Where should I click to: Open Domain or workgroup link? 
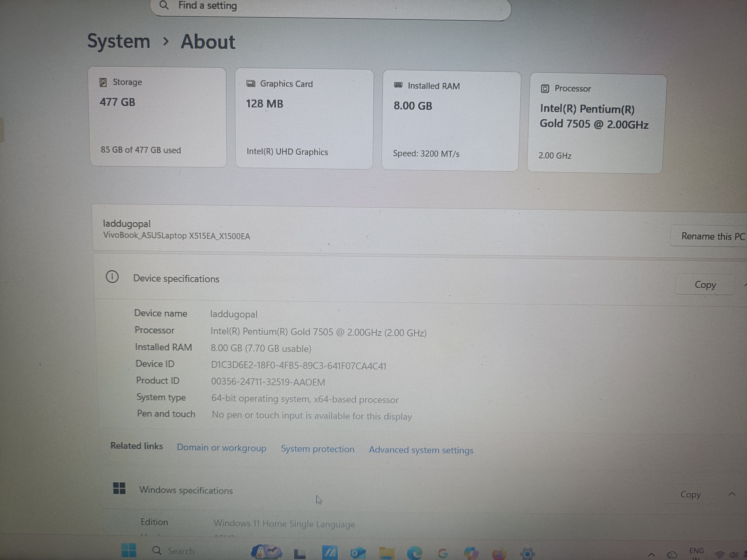click(221, 448)
